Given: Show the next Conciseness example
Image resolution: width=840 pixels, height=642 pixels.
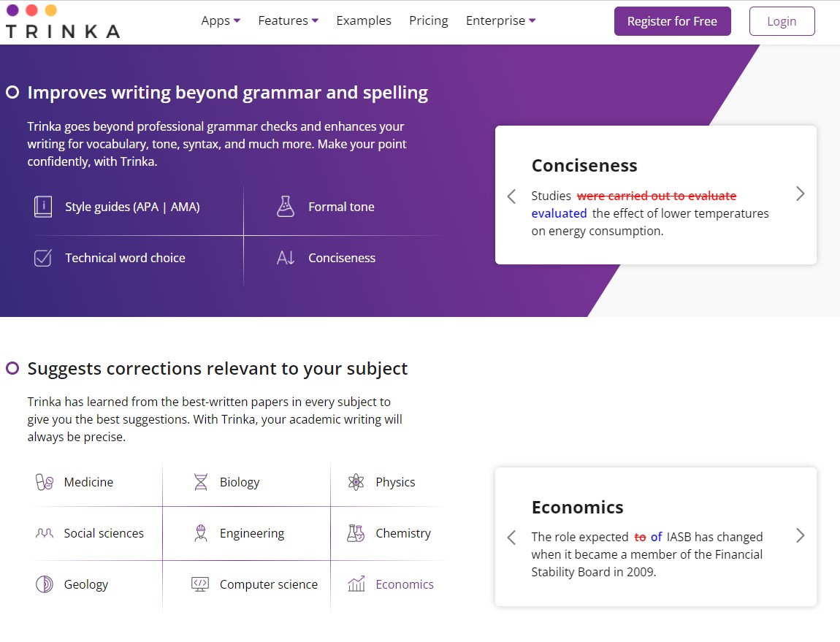Looking at the screenshot, I should (801, 195).
